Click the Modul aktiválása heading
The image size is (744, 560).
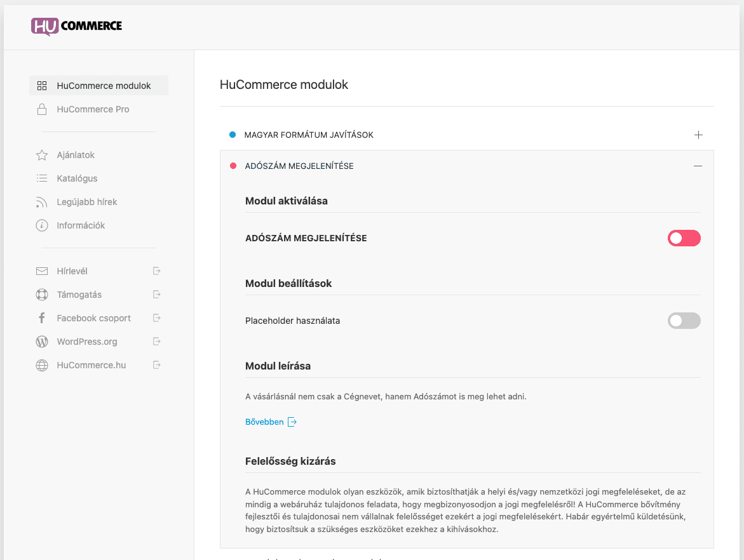tap(286, 201)
